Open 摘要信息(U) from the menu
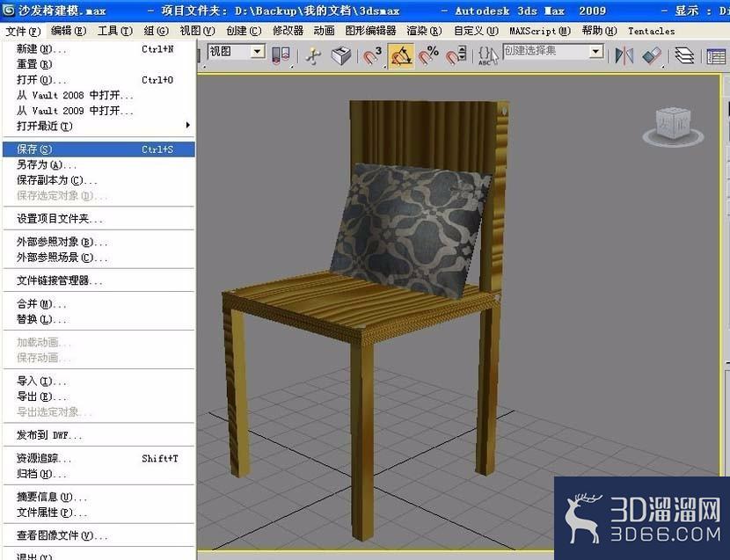This screenshot has width=730, height=560. pos(99,497)
